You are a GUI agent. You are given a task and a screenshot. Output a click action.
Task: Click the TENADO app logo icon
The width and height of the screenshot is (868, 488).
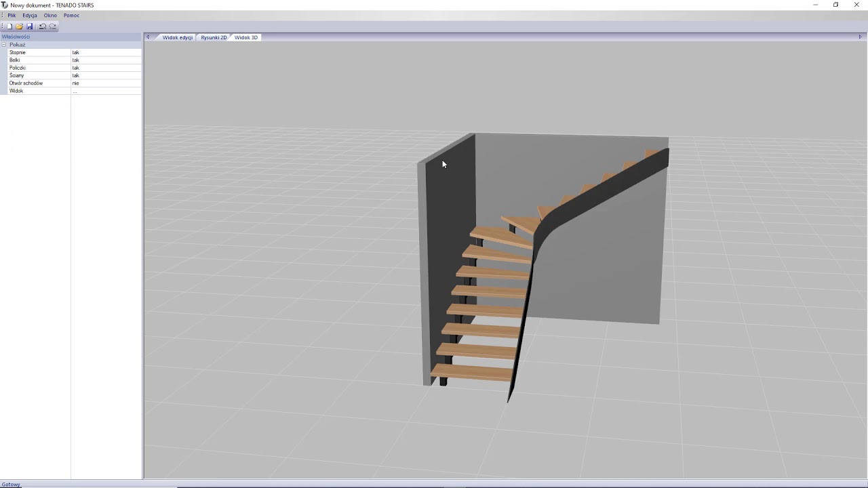(x=5, y=5)
